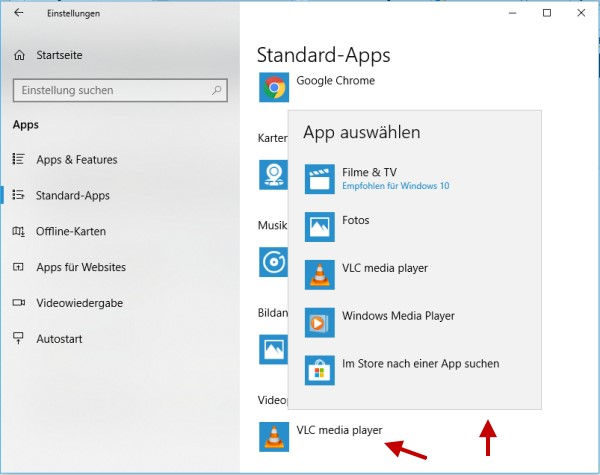Go back with the arrow in Einstellungen
Viewport: 600px width, 475px height.
(18, 13)
